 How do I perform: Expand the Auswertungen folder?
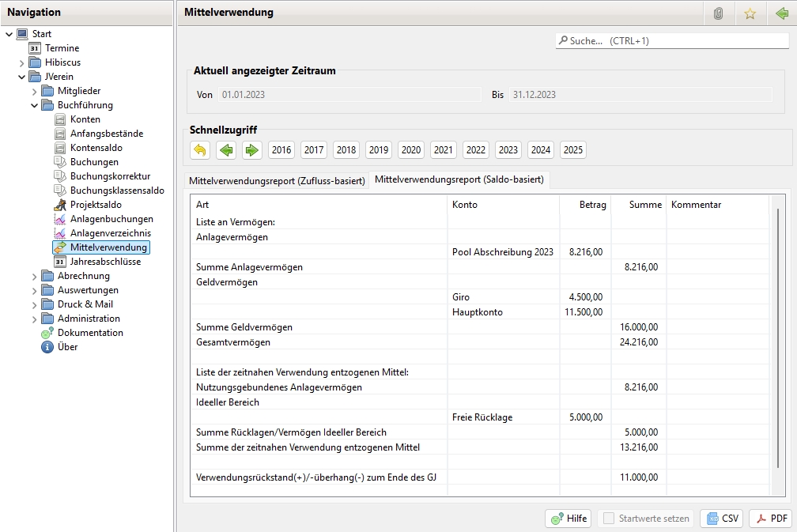click(35, 290)
